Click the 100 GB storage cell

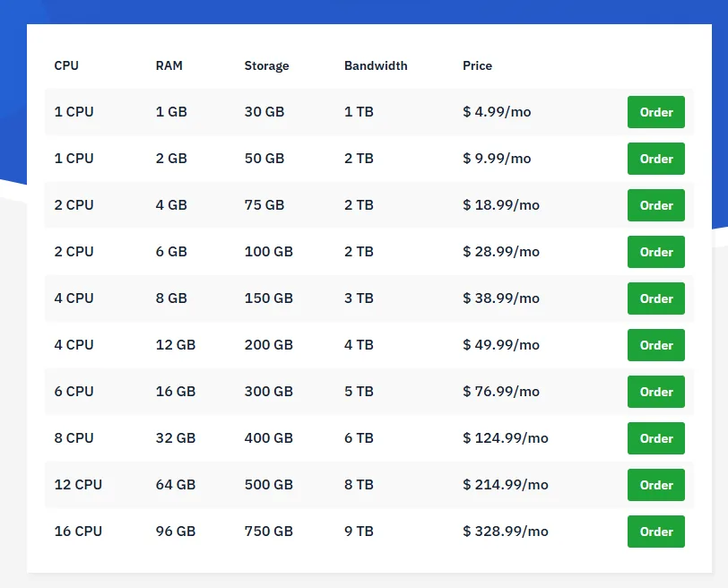(x=268, y=252)
